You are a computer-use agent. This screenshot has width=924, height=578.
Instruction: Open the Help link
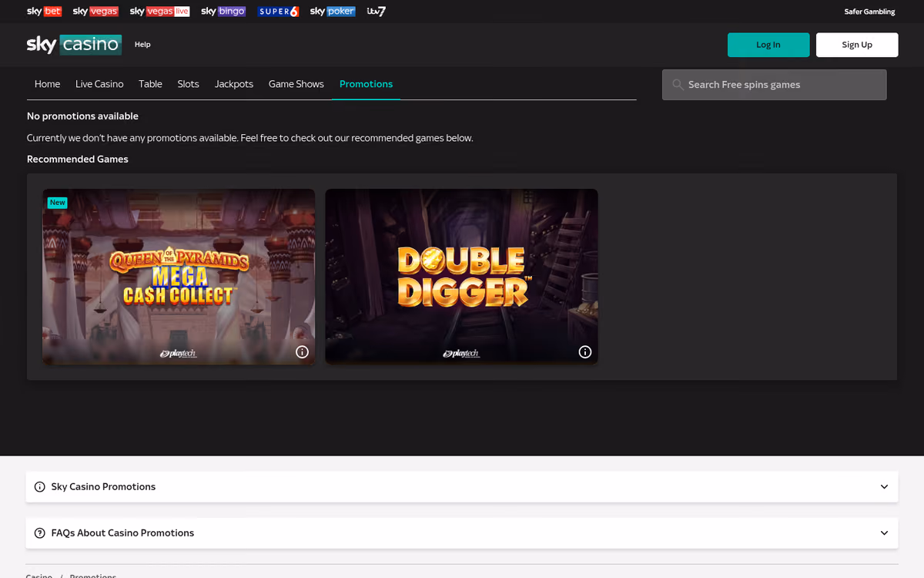pyautogui.click(x=142, y=45)
